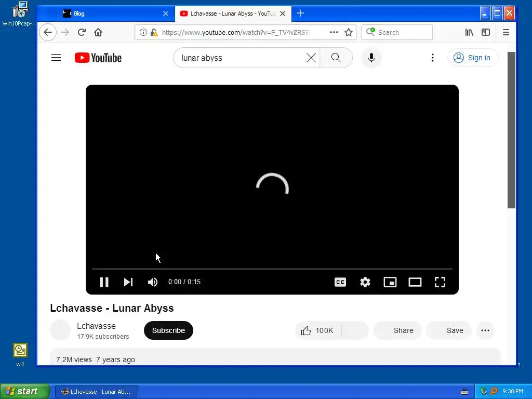Open more actions ellipsis under video
The image size is (532, 399).
pyautogui.click(x=485, y=330)
